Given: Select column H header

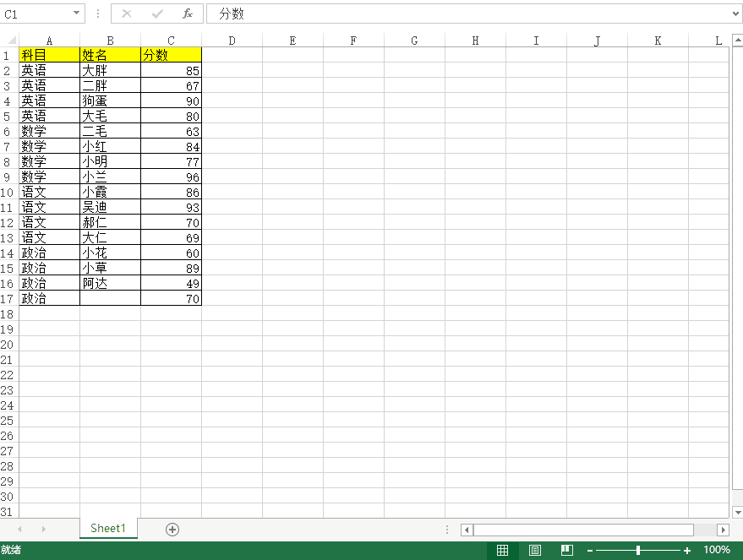Looking at the screenshot, I should point(475,41).
